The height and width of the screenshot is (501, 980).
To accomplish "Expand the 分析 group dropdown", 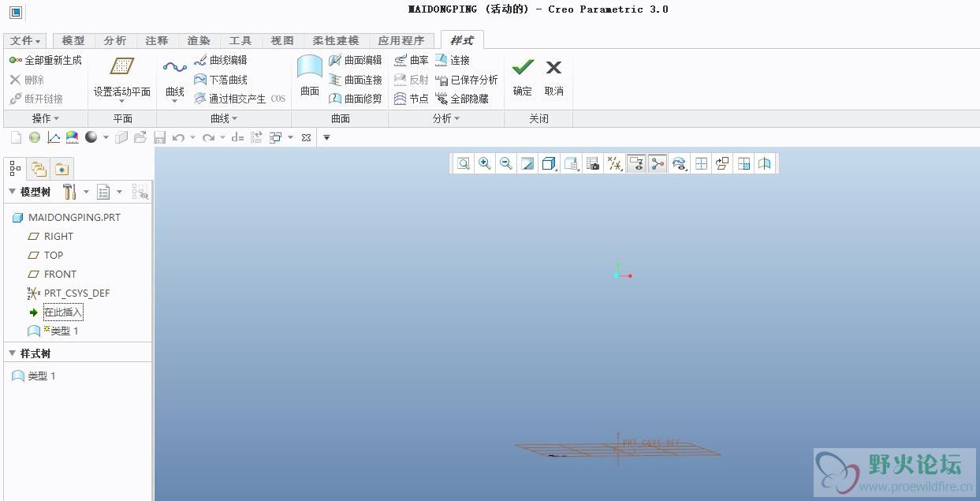I will [x=446, y=118].
